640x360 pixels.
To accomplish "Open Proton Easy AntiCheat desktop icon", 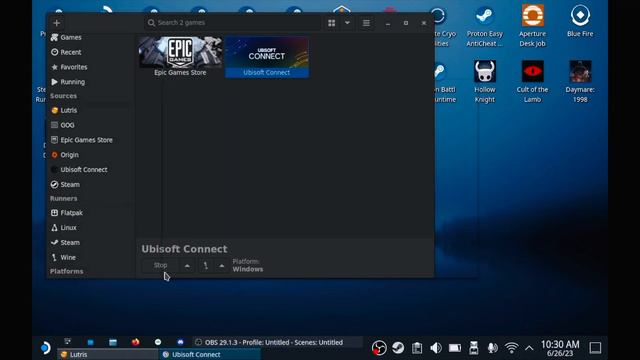I will (484, 26).
